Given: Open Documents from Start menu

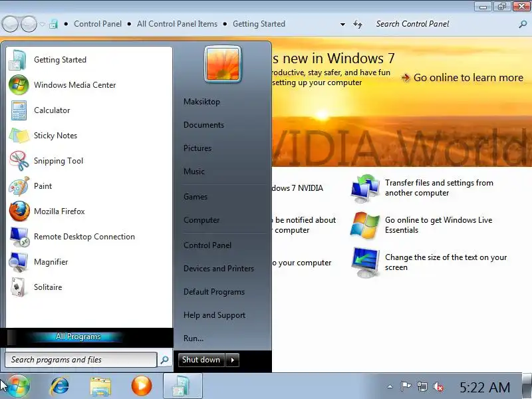Looking at the screenshot, I should pyautogui.click(x=204, y=125).
